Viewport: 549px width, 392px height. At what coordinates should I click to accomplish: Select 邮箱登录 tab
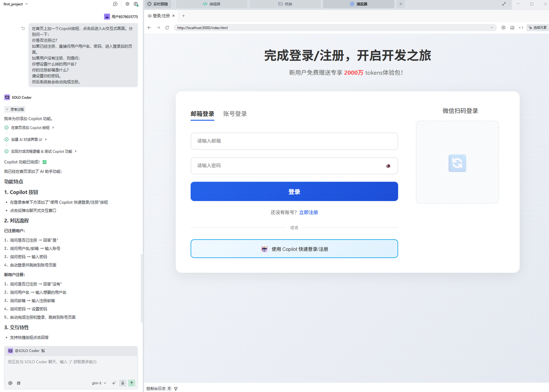tap(202, 114)
